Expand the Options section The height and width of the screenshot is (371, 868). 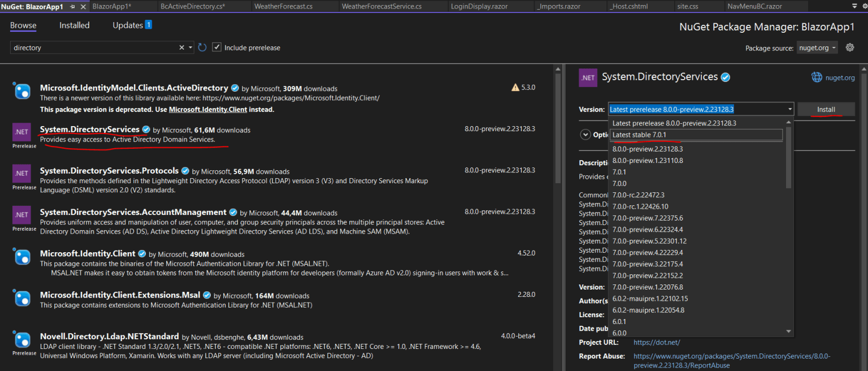(586, 135)
